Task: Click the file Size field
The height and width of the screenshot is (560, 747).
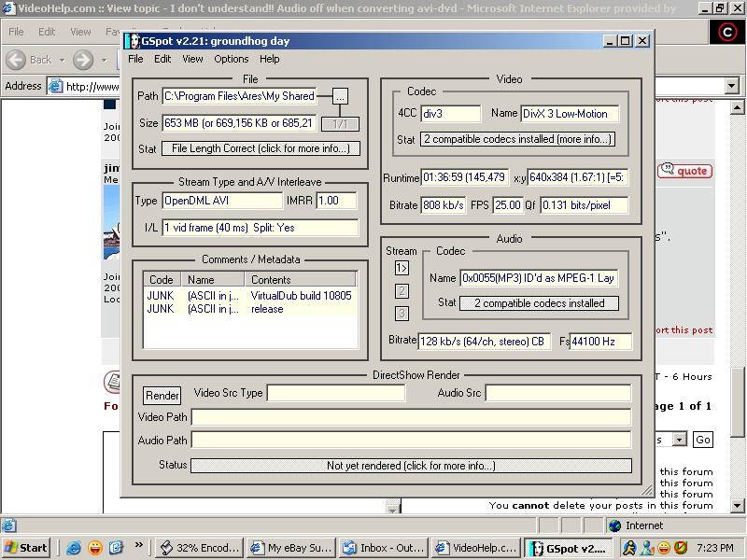Action: coord(239,123)
